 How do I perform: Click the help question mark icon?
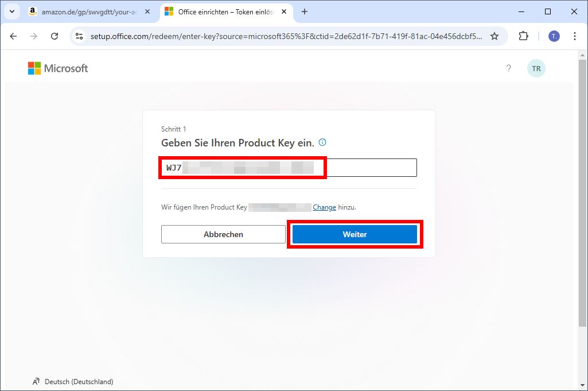pos(508,68)
